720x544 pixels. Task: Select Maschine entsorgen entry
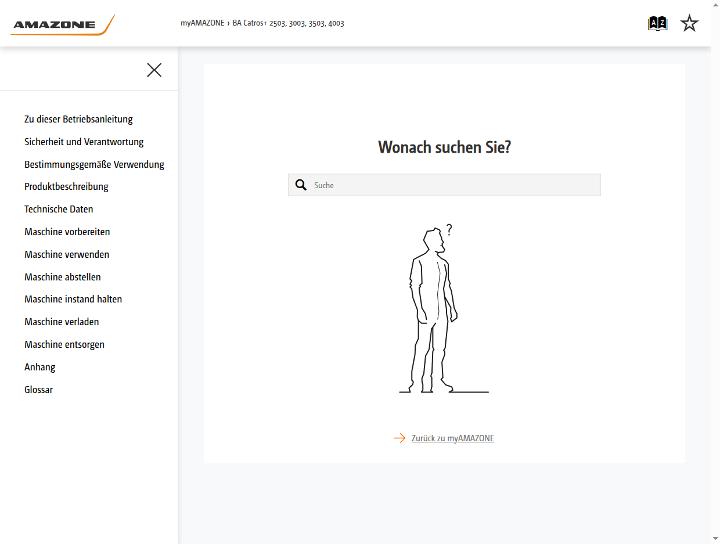coord(64,345)
